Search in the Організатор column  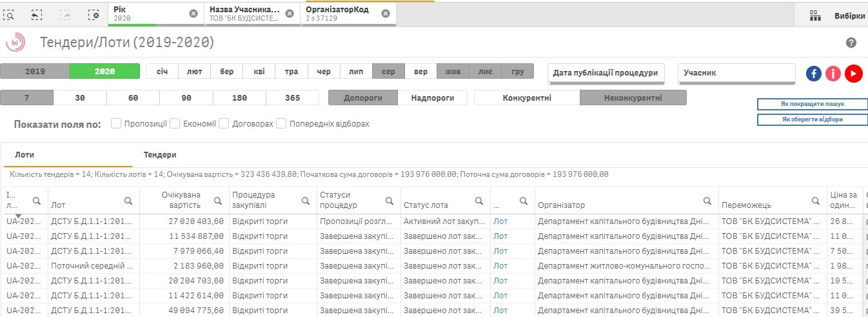(x=707, y=201)
